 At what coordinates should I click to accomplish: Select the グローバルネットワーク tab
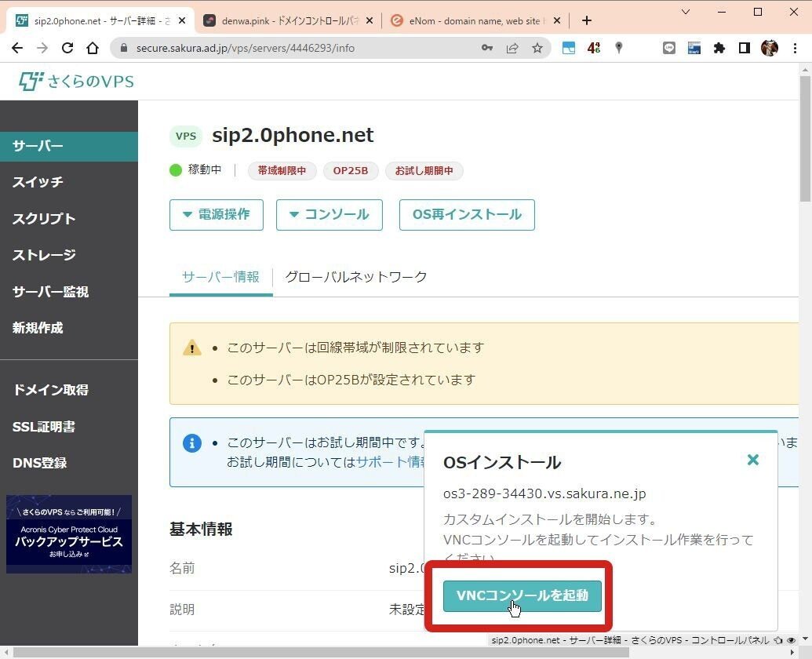(x=355, y=277)
